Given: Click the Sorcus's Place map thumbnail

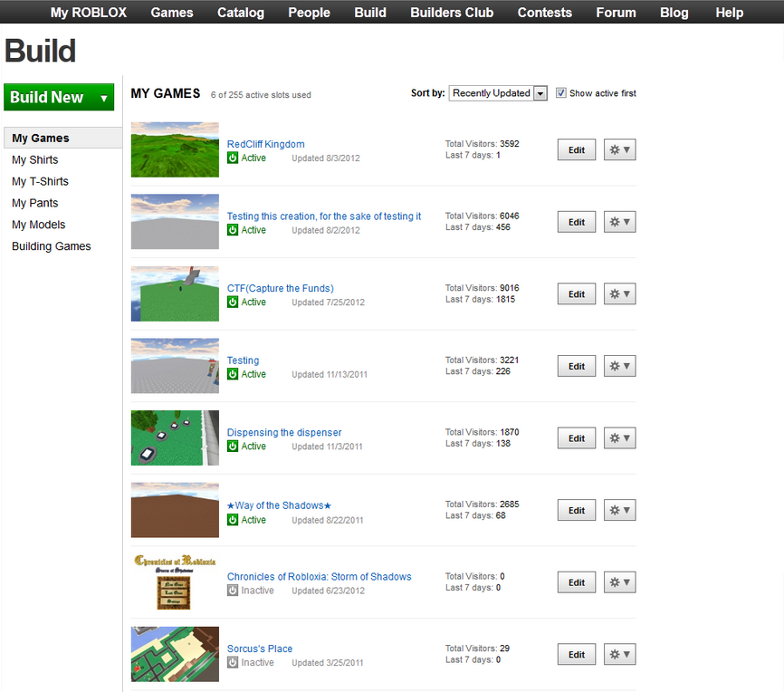Looking at the screenshot, I should click(175, 654).
